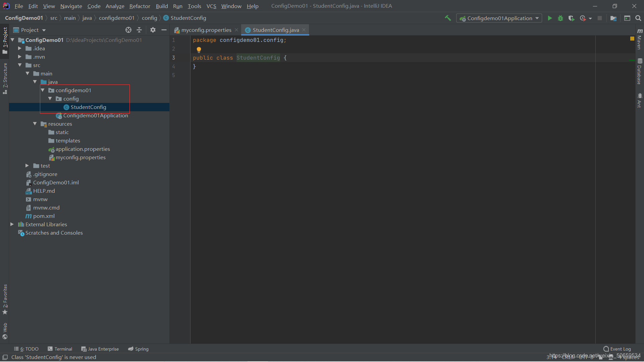The height and width of the screenshot is (362, 644).
Task: Click the yellow inspection warning indicator
Action: click(632, 39)
